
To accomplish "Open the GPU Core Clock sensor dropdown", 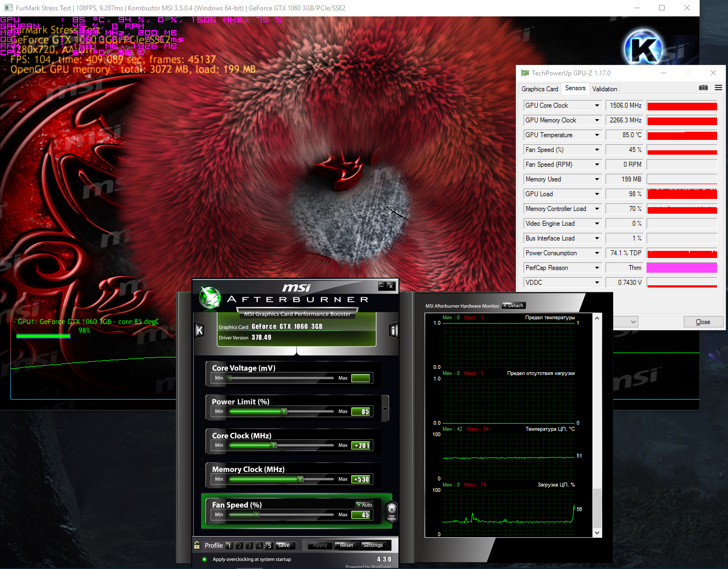I will coord(597,105).
